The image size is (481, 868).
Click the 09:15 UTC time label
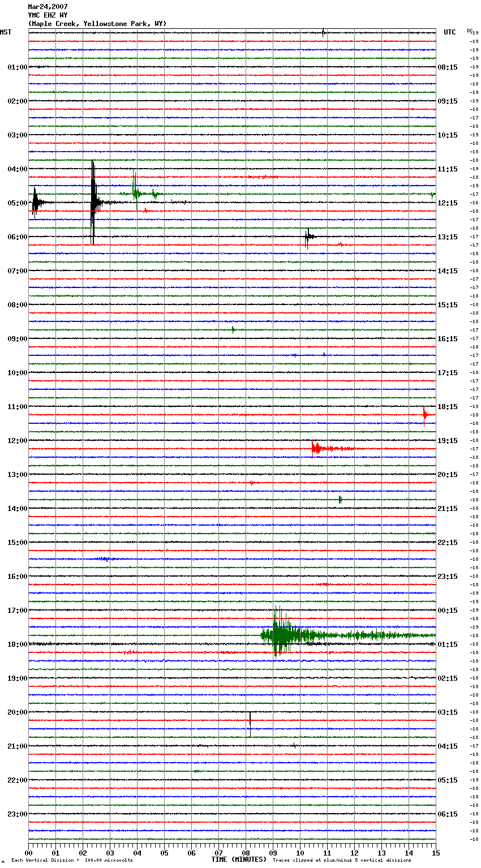point(448,101)
